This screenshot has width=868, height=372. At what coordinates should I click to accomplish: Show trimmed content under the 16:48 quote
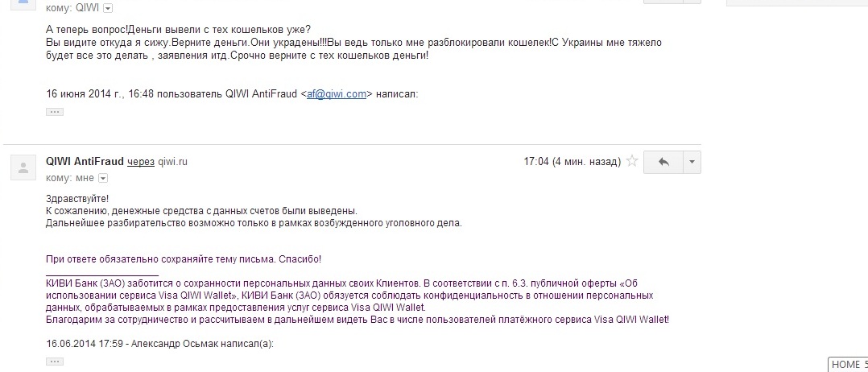coord(55,112)
